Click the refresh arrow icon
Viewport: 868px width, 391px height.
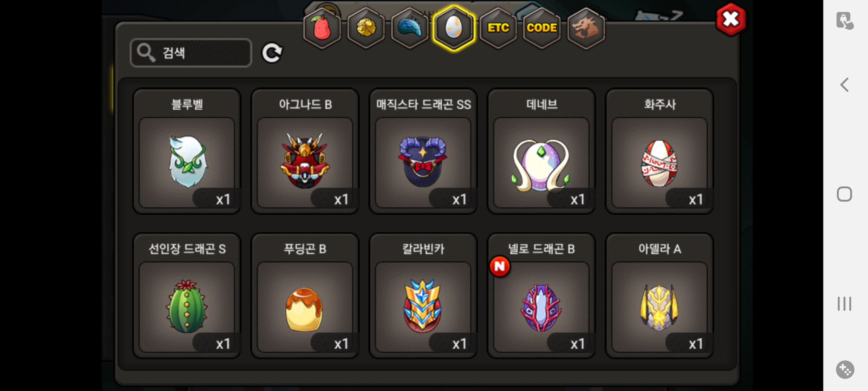(272, 53)
